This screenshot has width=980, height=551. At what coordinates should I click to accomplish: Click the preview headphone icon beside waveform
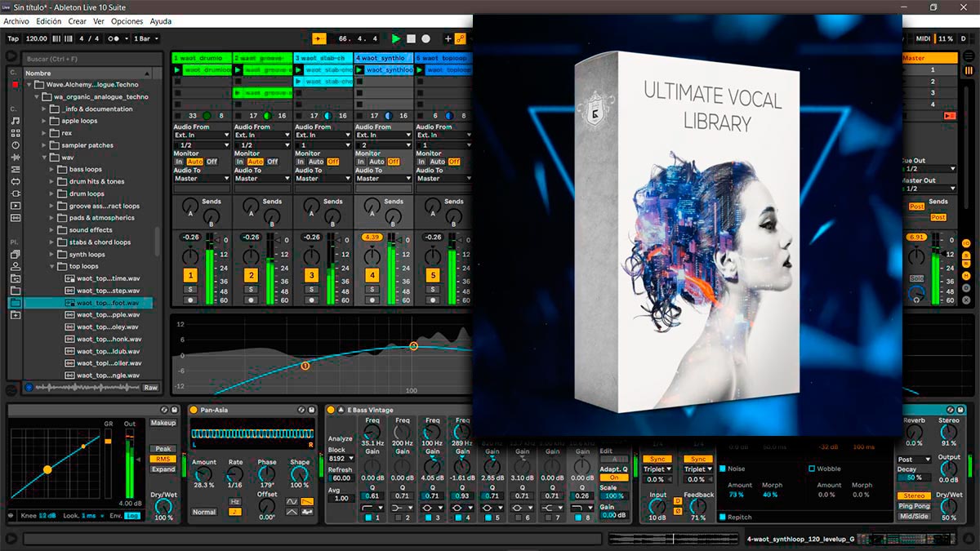(29, 388)
